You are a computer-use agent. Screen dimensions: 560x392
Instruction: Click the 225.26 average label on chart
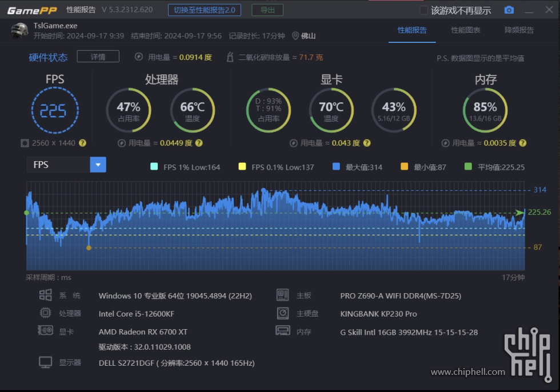point(539,212)
